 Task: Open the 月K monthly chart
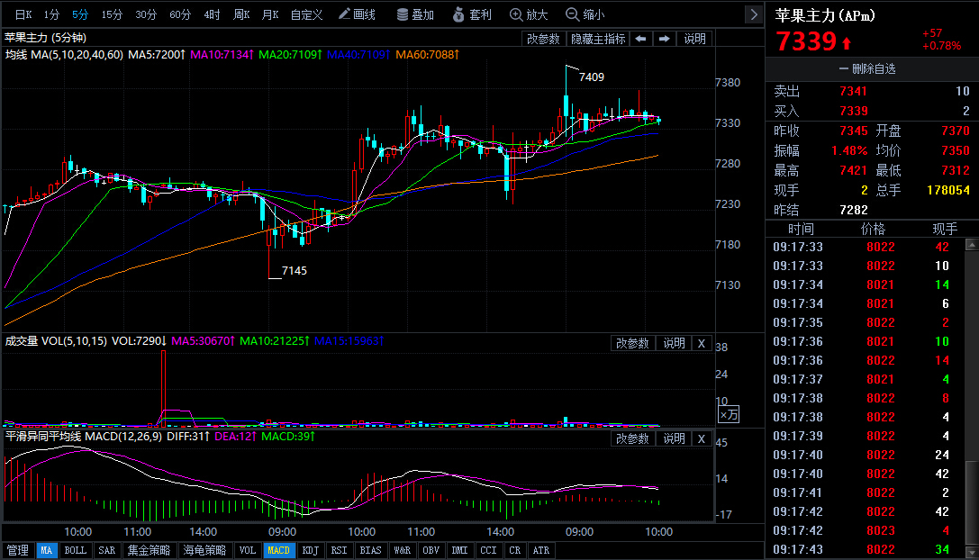point(270,14)
